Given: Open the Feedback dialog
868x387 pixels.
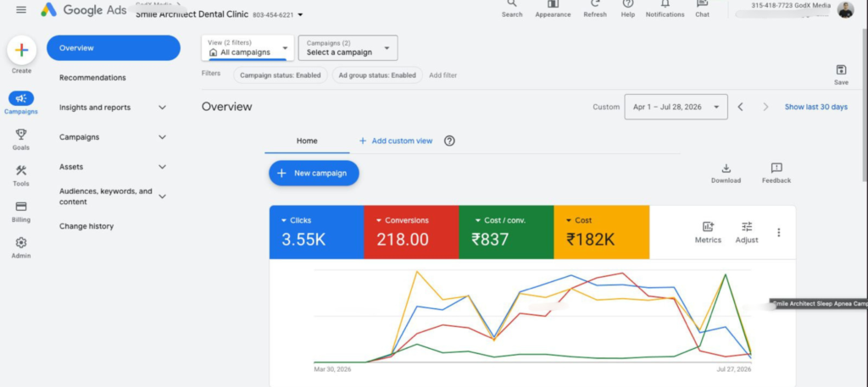Looking at the screenshot, I should [x=776, y=173].
